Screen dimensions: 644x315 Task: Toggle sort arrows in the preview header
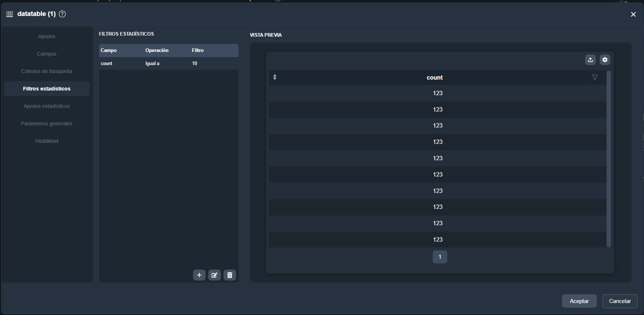pos(275,77)
